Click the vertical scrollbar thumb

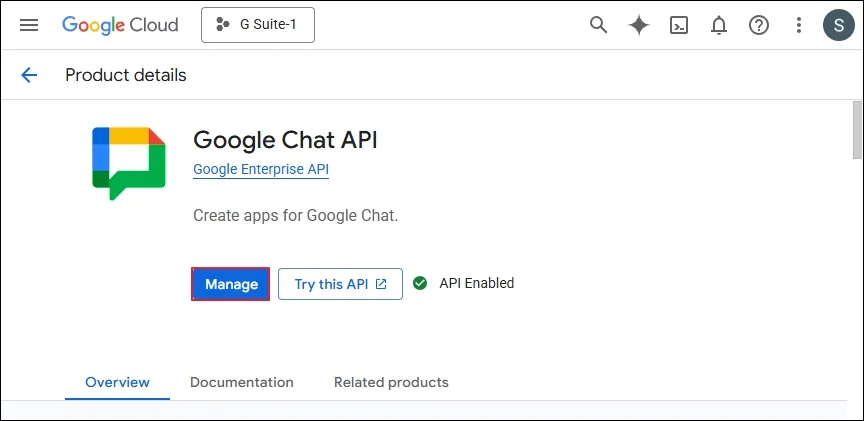[857, 130]
